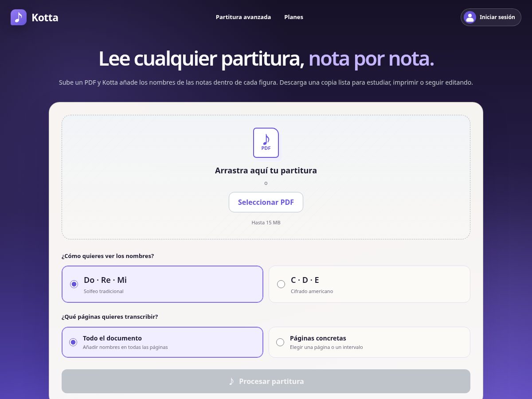
Task: Click the Iniciar sesión button
Action: 491,17
